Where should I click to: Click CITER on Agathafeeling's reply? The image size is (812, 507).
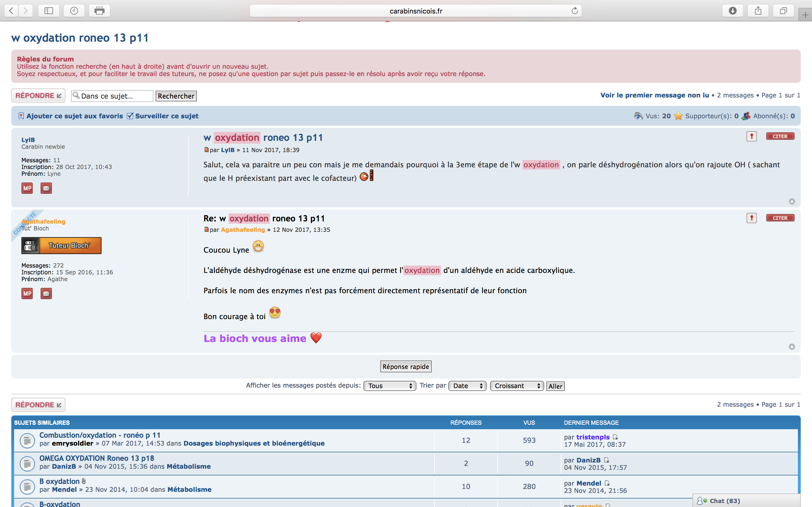[x=780, y=218]
